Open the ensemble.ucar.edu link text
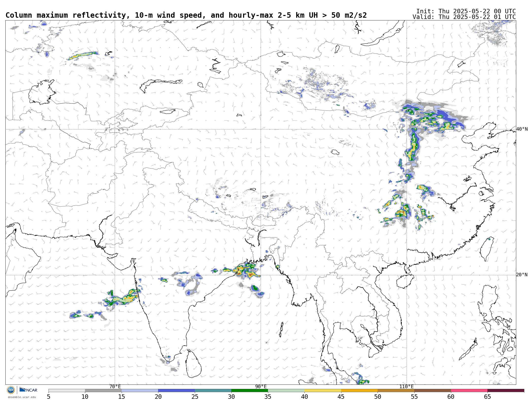This screenshot has width=532, height=400. coord(22,397)
